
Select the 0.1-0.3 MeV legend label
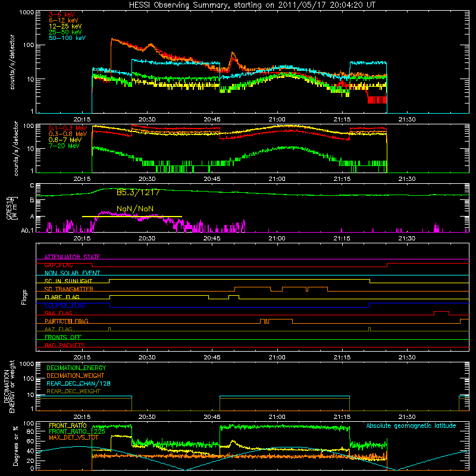click(68, 129)
